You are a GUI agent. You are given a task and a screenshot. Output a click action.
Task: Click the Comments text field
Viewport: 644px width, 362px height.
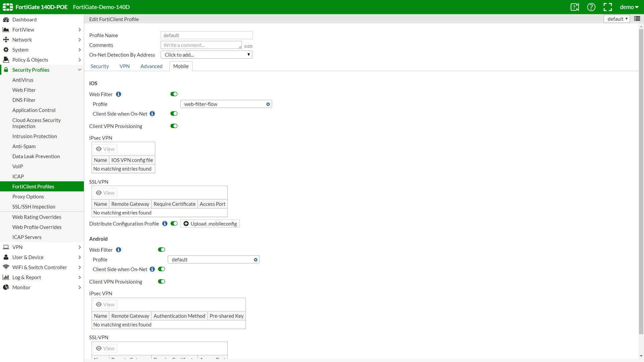pyautogui.click(x=201, y=45)
